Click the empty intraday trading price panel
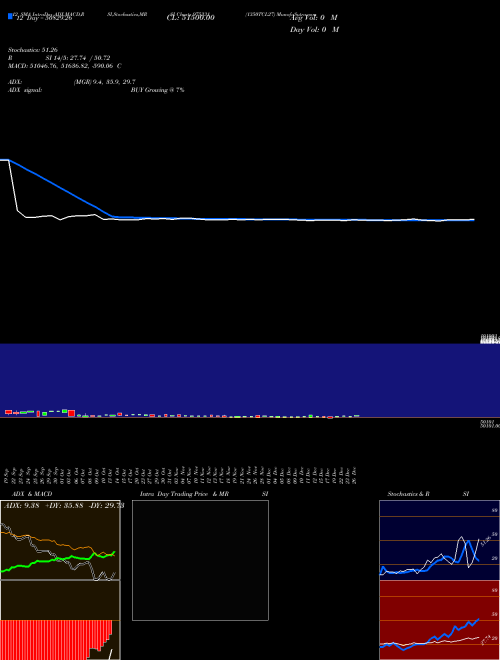 pyautogui.click(x=200, y=560)
